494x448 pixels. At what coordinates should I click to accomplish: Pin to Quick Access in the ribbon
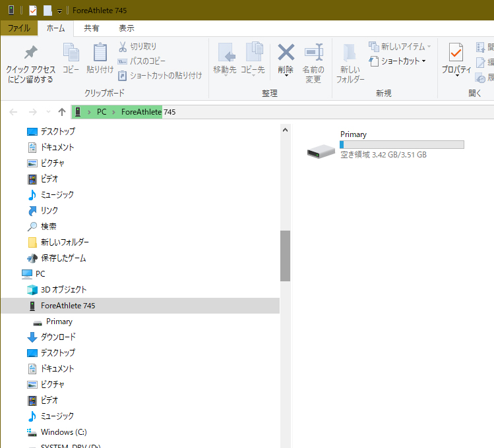coord(30,65)
